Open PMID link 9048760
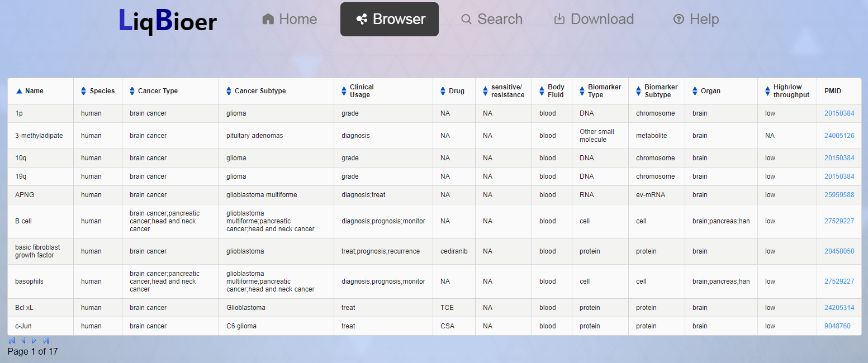The height and width of the screenshot is (363, 868). point(837,326)
